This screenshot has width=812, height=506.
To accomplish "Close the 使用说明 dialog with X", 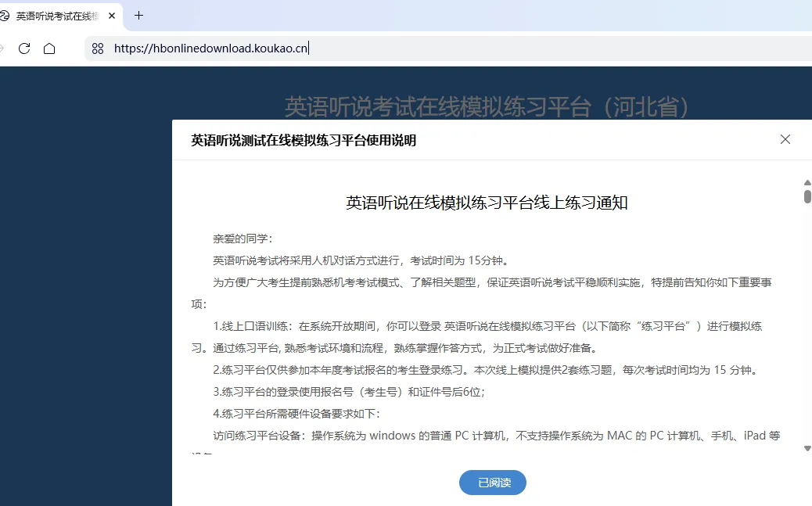I will point(785,139).
